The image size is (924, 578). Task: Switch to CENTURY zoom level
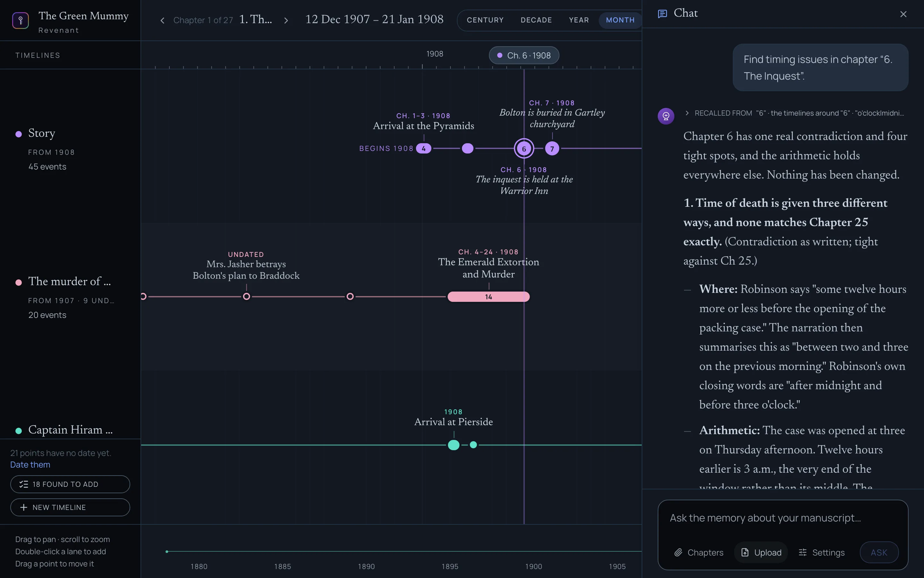click(485, 20)
